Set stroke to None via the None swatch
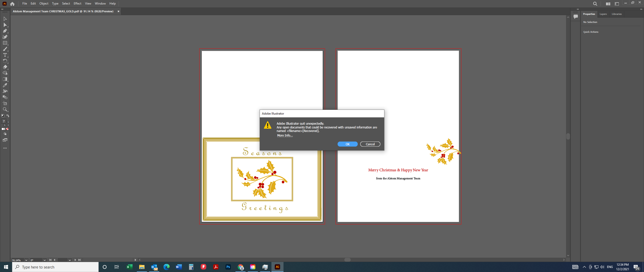644x272 pixels. [7, 129]
